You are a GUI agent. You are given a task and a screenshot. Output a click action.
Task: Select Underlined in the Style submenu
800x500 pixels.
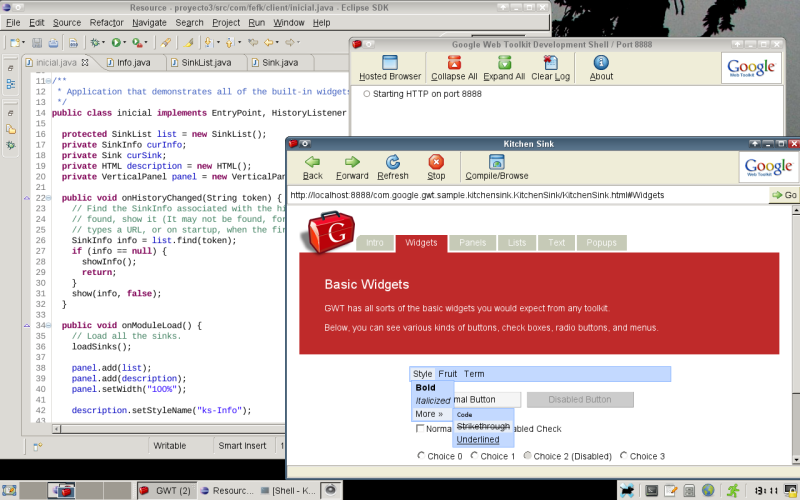coord(478,439)
